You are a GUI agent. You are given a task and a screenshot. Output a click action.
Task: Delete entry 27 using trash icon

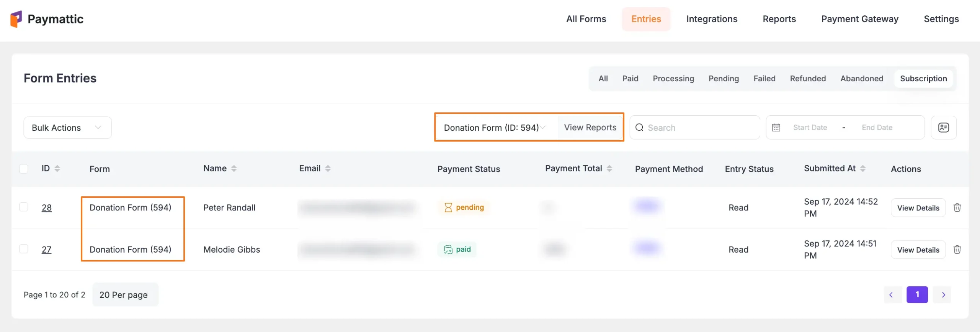[957, 250]
